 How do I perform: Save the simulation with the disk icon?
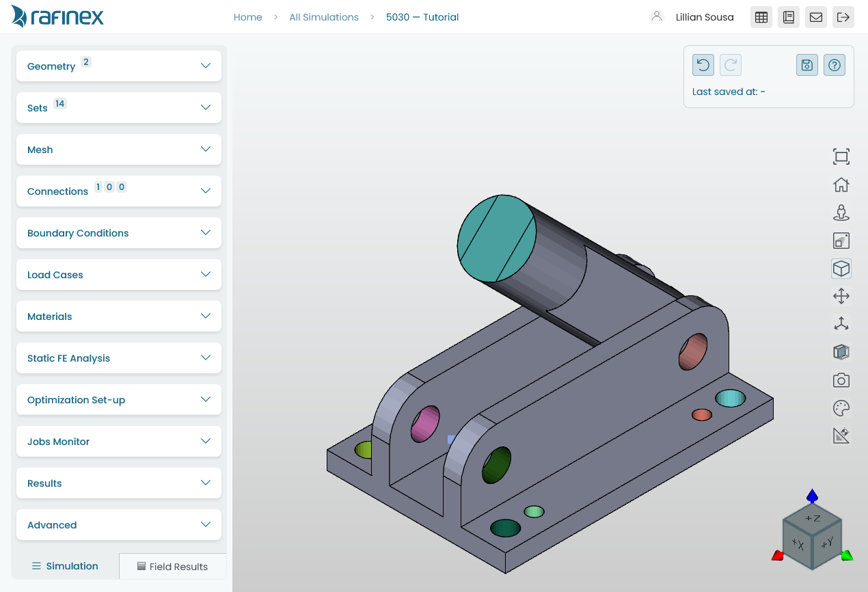807,65
